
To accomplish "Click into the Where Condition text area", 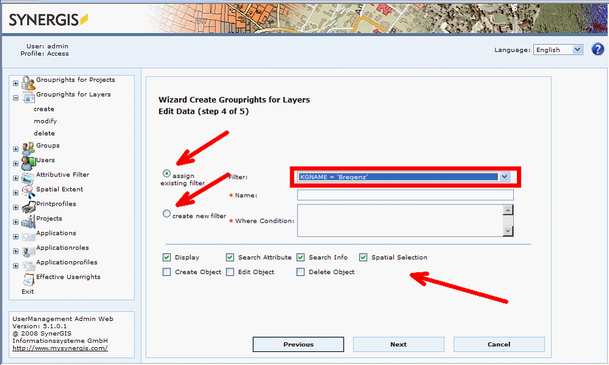I will click(400, 220).
